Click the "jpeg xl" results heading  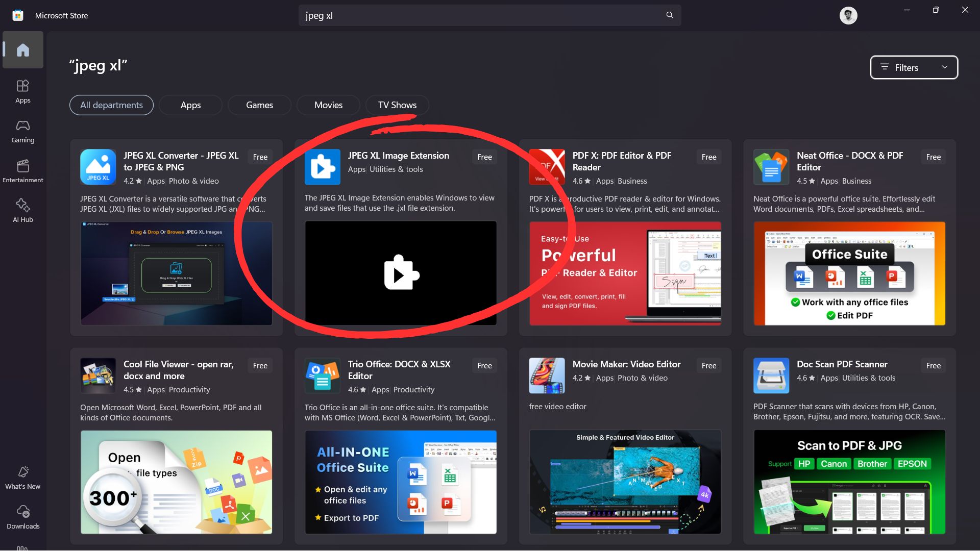(98, 66)
